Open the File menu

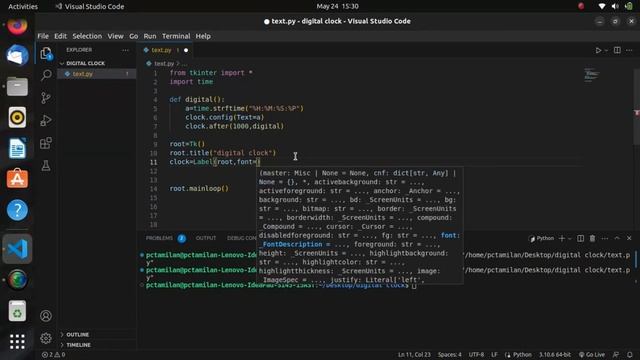pyautogui.click(x=43, y=36)
